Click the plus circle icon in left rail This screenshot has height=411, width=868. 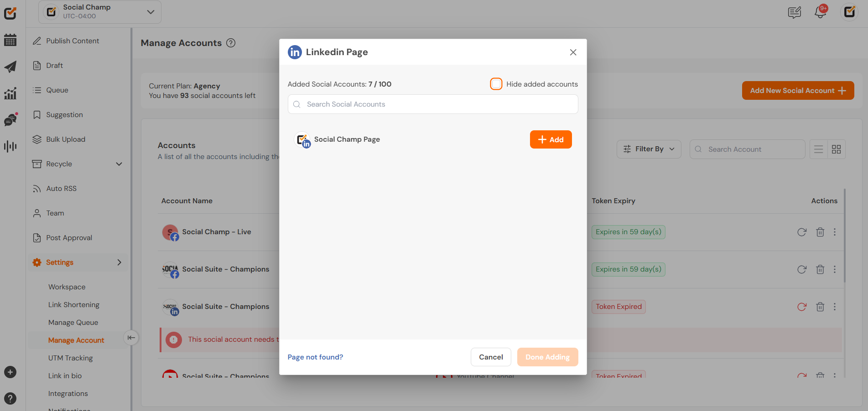tap(10, 372)
